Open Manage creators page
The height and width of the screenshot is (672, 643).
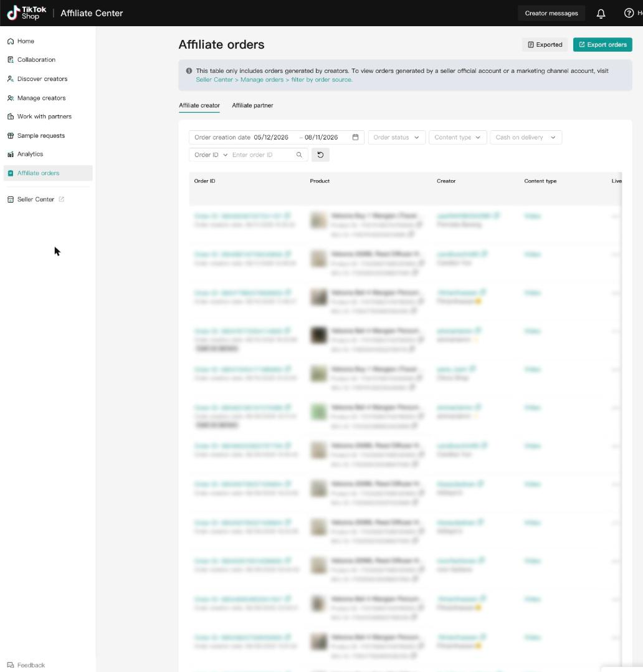42,98
